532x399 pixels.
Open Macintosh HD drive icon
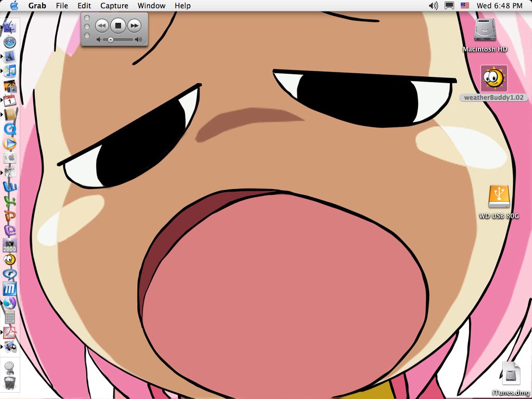click(485, 31)
